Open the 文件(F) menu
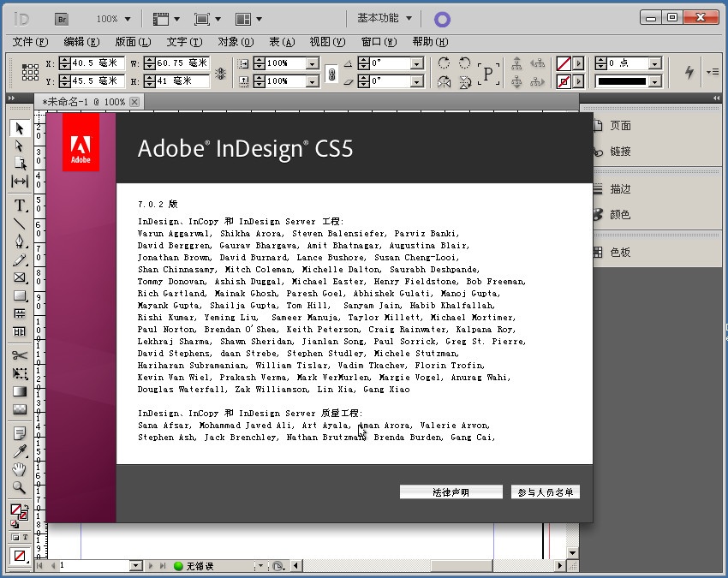Screen dimensions: 728x578 click(x=29, y=41)
